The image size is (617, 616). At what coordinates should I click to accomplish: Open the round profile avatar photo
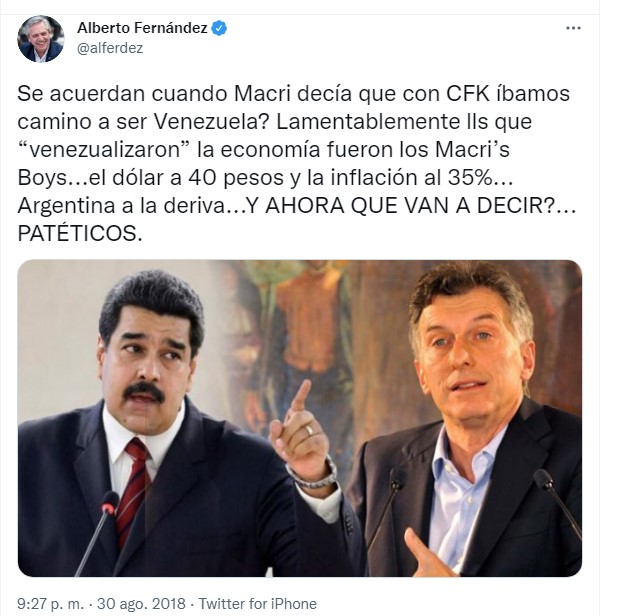(41, 39)
